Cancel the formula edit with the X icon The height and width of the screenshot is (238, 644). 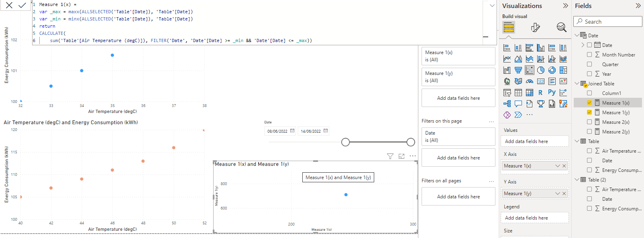point(9,5)
